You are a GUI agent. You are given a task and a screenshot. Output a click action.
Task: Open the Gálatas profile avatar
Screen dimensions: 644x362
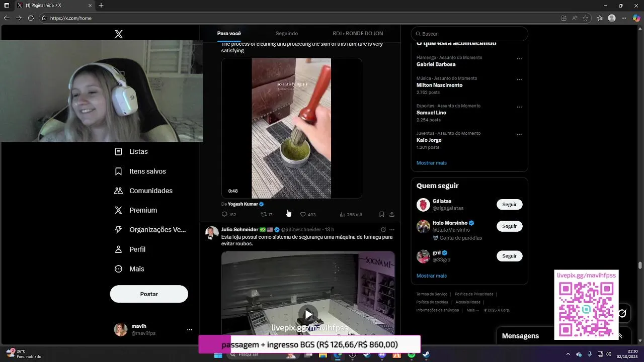(x=423, y=205)
